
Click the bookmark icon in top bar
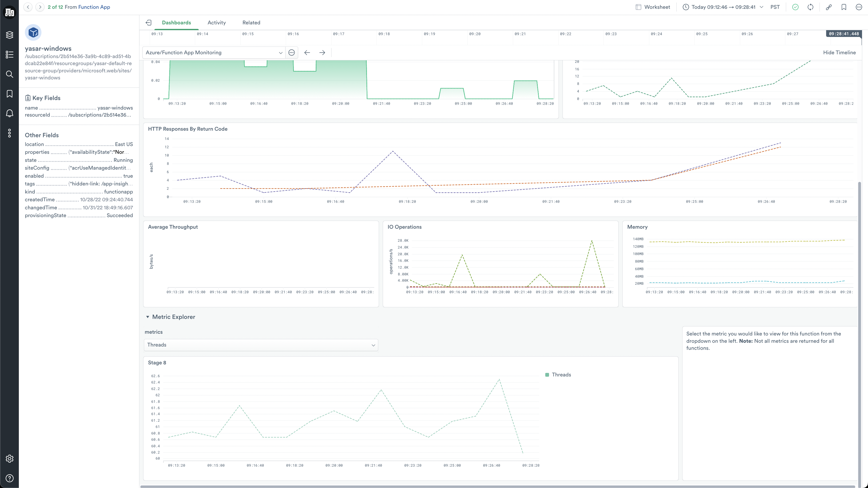(x=844, y=7)
